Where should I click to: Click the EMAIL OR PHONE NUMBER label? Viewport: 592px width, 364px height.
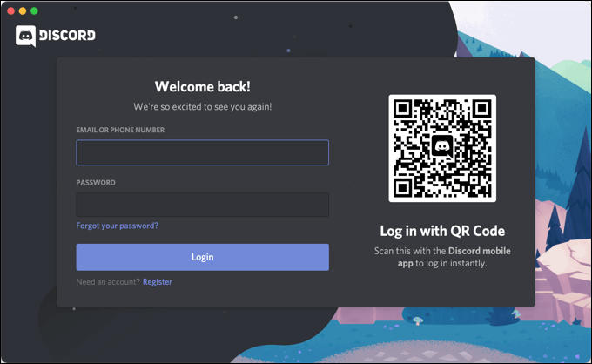[x=120, y=130]
